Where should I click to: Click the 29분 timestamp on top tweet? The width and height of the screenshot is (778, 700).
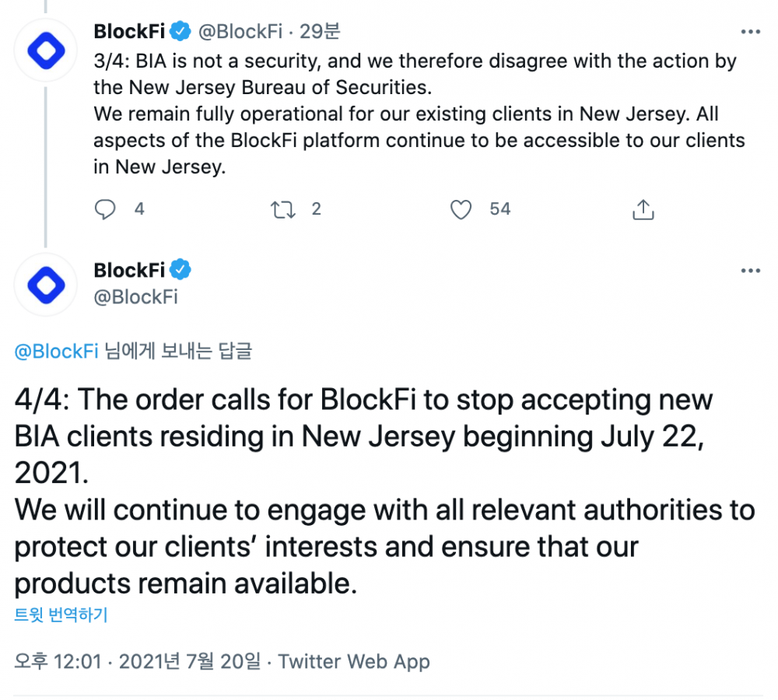[320, 31]
